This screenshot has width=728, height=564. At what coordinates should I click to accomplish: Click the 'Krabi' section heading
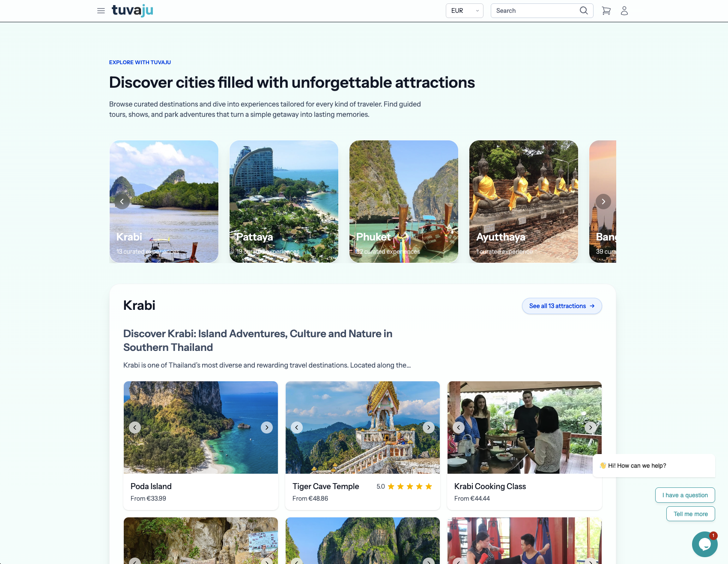pyautogui.click(x=139, y=306)
